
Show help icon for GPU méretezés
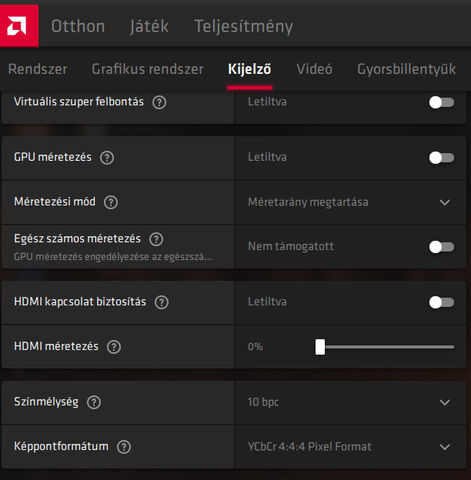tap(107, 157)
